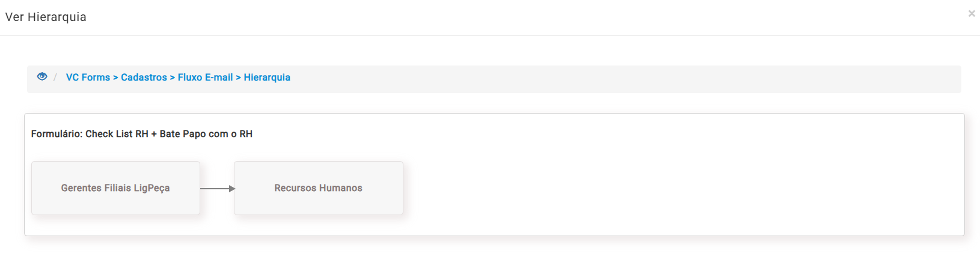Select the Hierarquia breadcrumb item
The height and width of the screenshot is (259, 980).
pos(267,78)
